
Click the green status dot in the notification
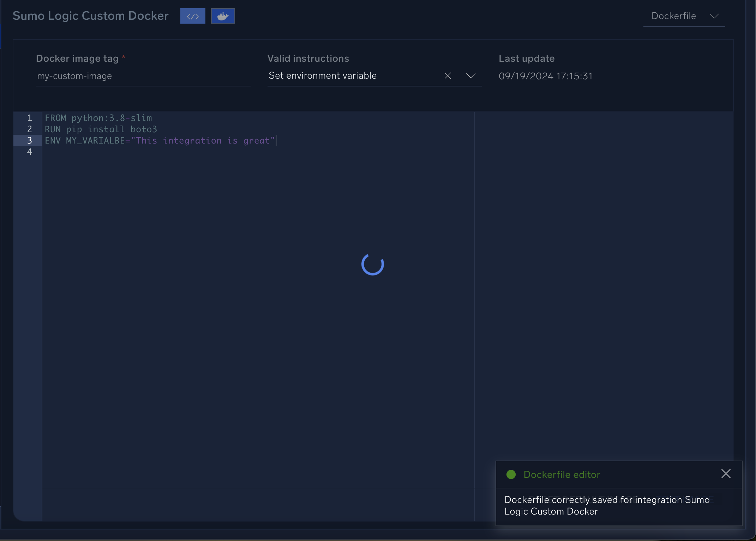[511, 475]
